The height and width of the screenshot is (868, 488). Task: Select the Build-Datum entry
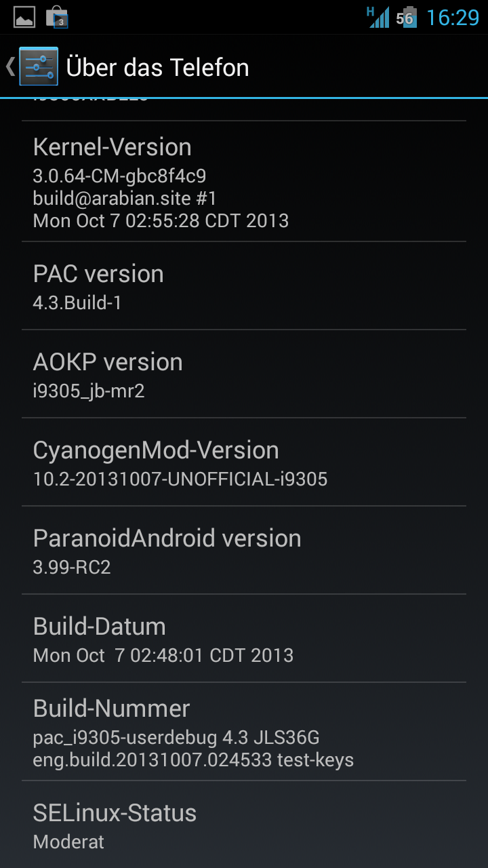point(244,638)
